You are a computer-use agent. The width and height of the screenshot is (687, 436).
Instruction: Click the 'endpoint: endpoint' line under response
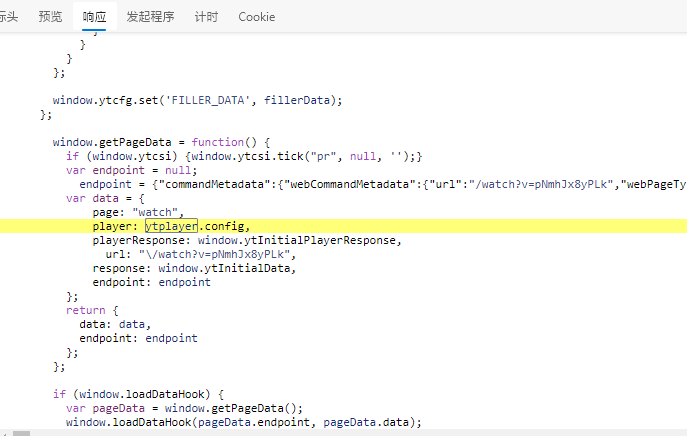152,283
